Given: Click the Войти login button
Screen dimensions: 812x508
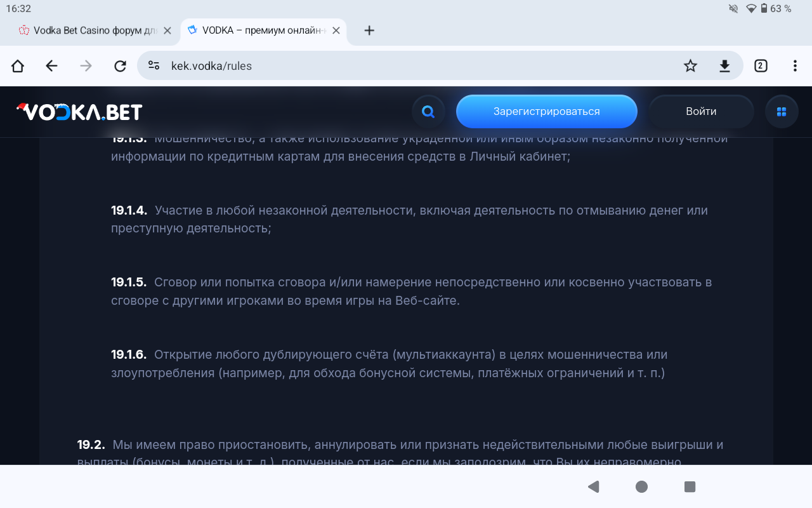Looking at the screenshot, I should tap(701, 112).
